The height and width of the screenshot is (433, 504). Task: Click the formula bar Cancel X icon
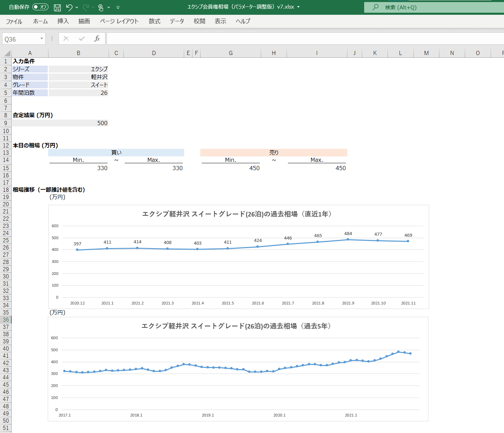tap(66, 39)
